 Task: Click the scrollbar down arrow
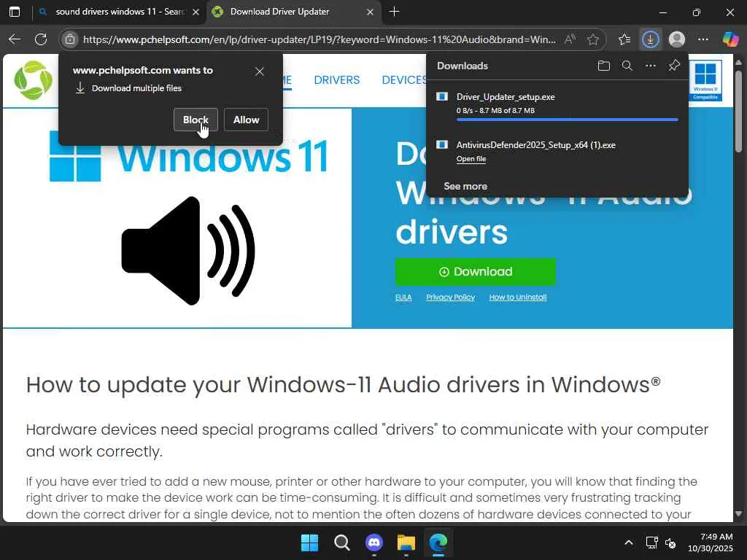tap(738, 514)
